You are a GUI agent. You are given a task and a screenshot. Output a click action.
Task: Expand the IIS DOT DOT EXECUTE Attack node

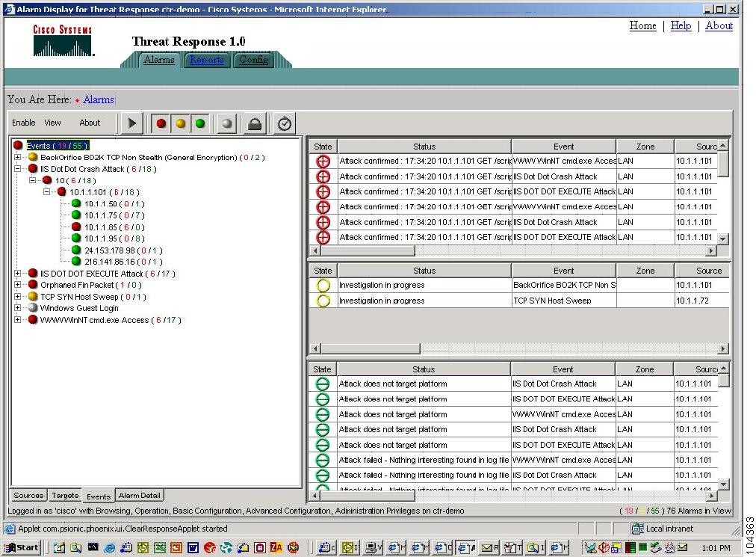[17, 273]
